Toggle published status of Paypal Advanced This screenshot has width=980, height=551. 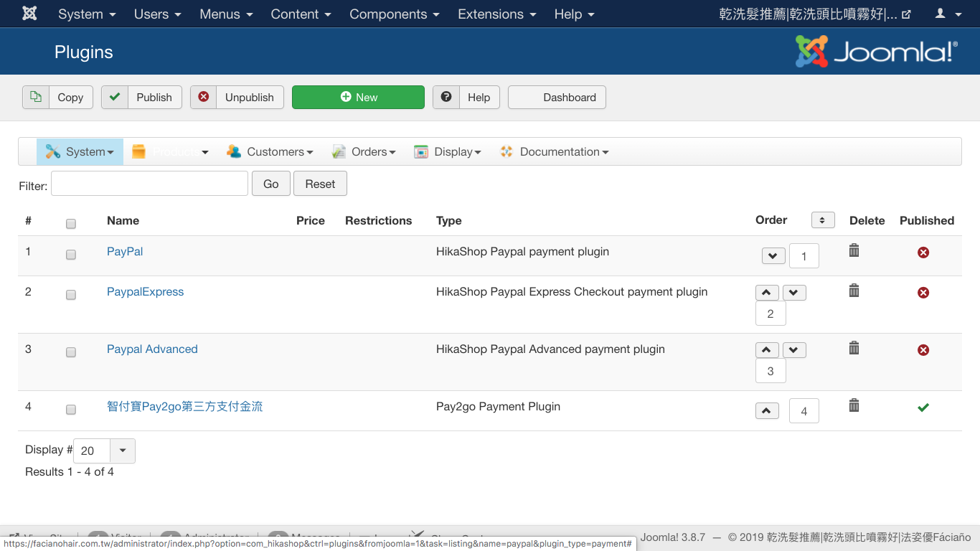pyautogui.click(x=923, y=350)
